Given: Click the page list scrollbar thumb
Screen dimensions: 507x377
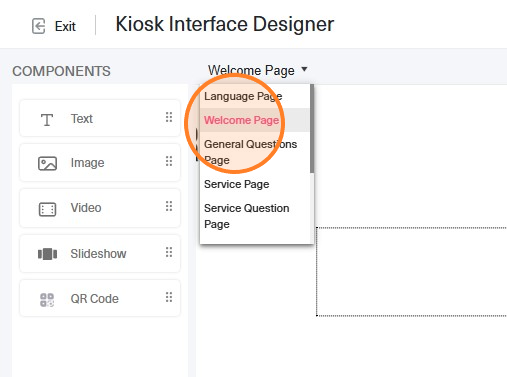Looking at the screenshot, I should pyautogui.click(x=312, y=129).
